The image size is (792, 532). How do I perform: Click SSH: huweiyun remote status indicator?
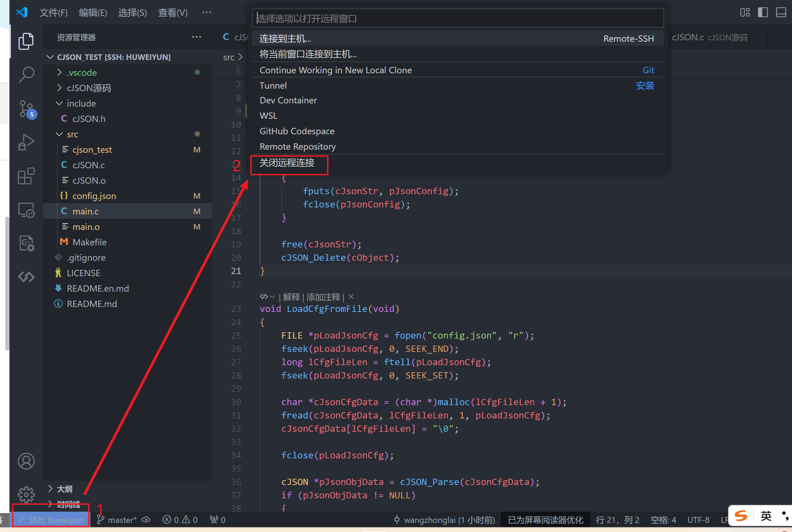[x=51, y=520]
